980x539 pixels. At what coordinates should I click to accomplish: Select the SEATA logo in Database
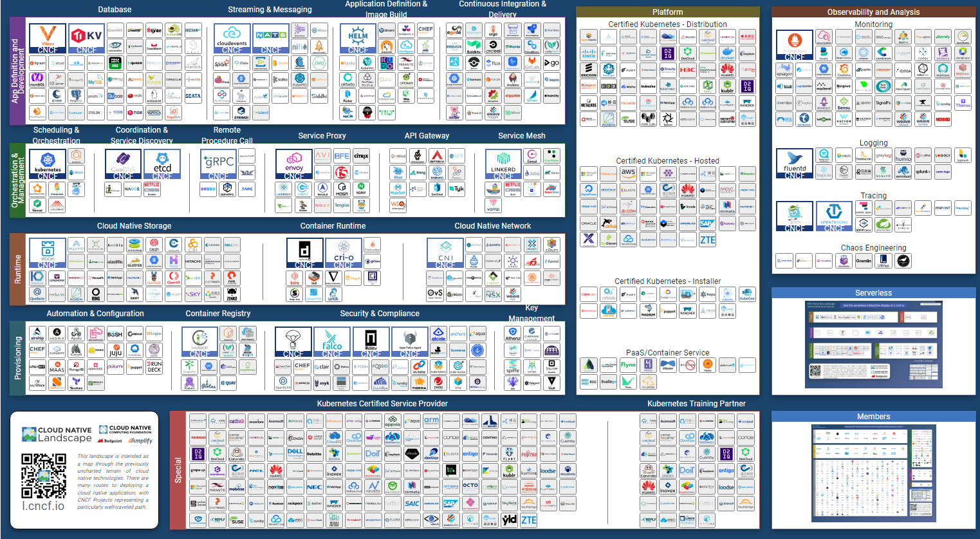[193, 96]
